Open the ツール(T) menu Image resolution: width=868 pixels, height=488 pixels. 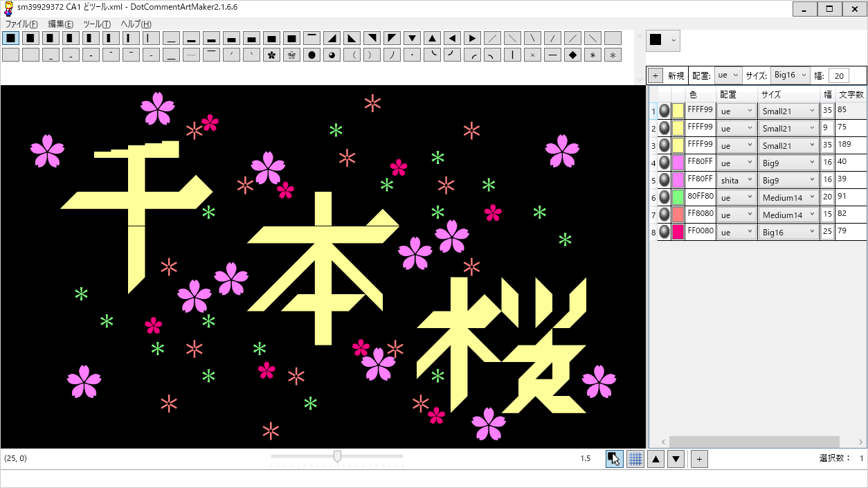[x=96, y=24]
